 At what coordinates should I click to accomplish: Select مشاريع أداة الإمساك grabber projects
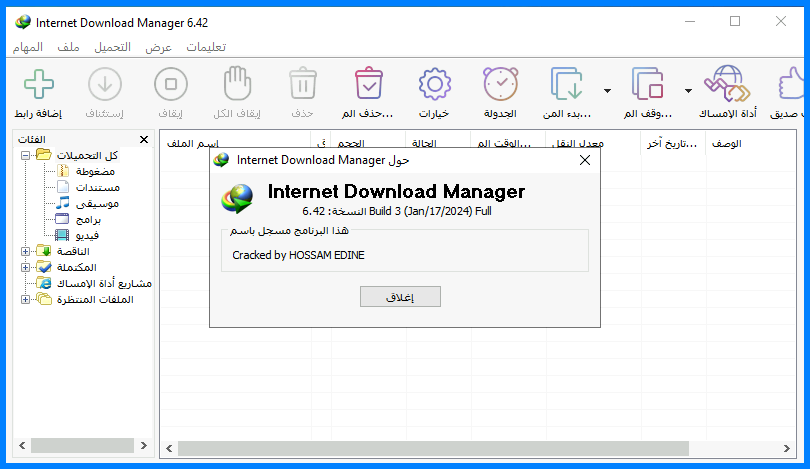click(x=104, y=283)
